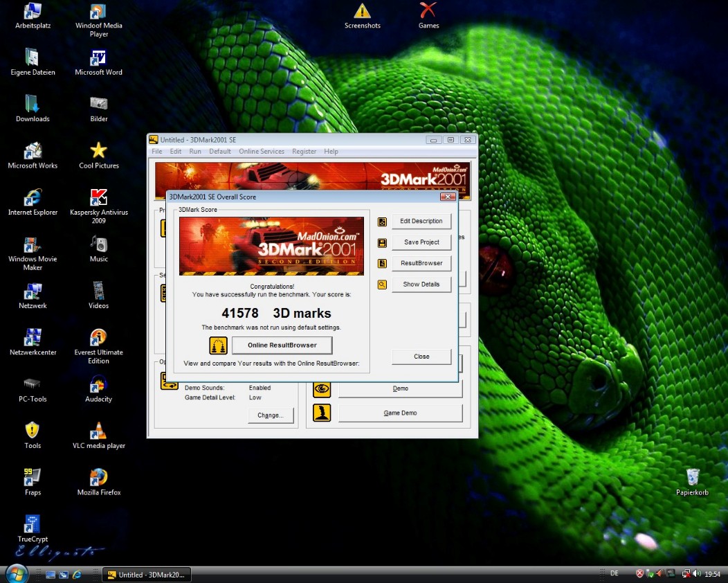Click the Online ResultBrowser yellow icon
The width and height of the screenshot is (728, 583).
(218, 346)
